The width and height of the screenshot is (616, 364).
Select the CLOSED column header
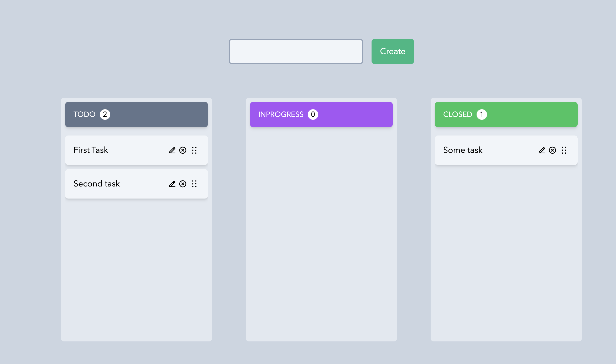pos(506,115)
